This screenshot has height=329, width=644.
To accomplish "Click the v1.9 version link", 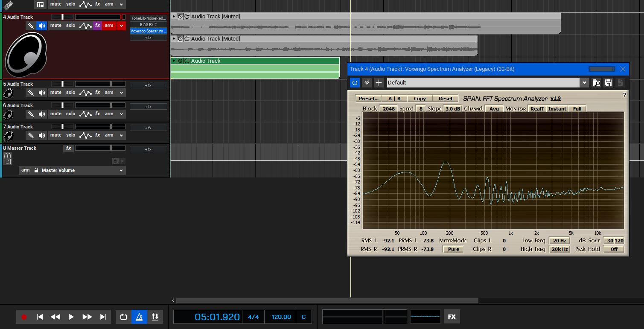I will click(x=556, y=98).
